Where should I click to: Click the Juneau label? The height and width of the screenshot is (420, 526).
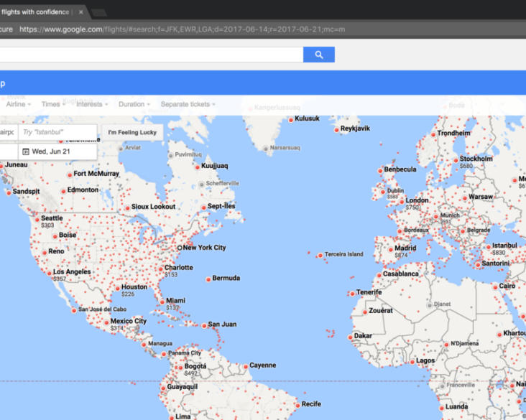point(16,164)
